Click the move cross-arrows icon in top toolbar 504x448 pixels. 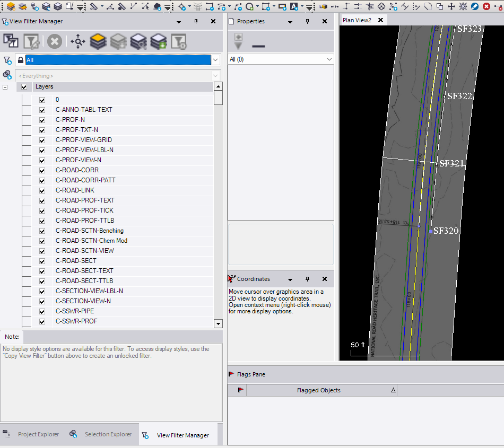[x=451, y=6]
